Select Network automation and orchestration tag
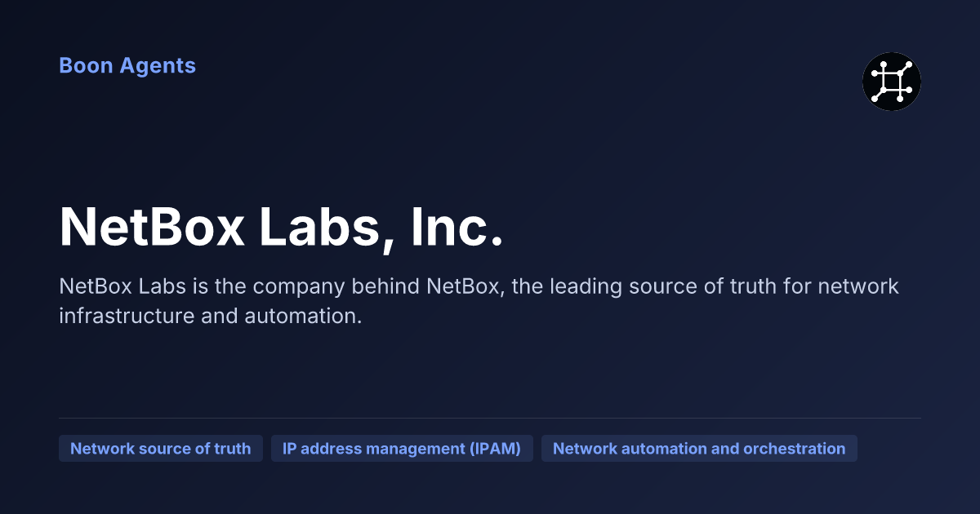This screenshot has width=980, height=514. tap(699, 449)
